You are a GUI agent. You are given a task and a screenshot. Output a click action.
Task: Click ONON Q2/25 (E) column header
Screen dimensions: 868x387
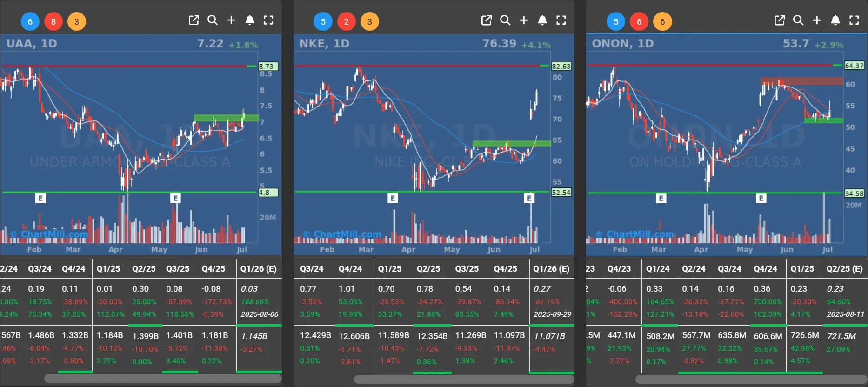tap(844, 269)
